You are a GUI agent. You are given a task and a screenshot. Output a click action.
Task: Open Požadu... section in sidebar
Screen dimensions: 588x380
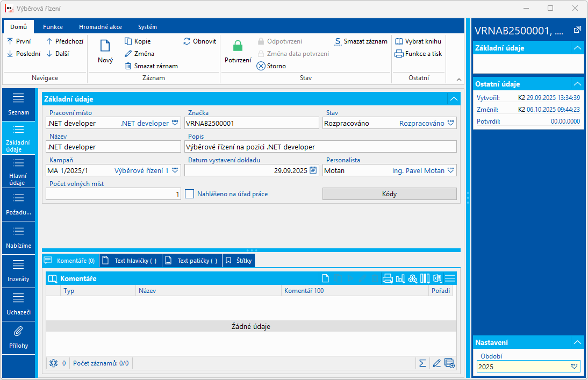(x=18, y=205)
